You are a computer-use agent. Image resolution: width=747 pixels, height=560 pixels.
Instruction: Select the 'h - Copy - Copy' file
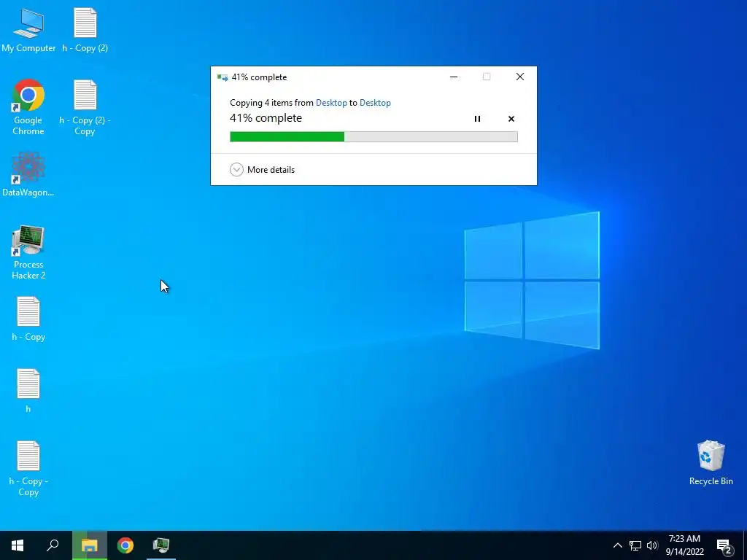[28, 469]
